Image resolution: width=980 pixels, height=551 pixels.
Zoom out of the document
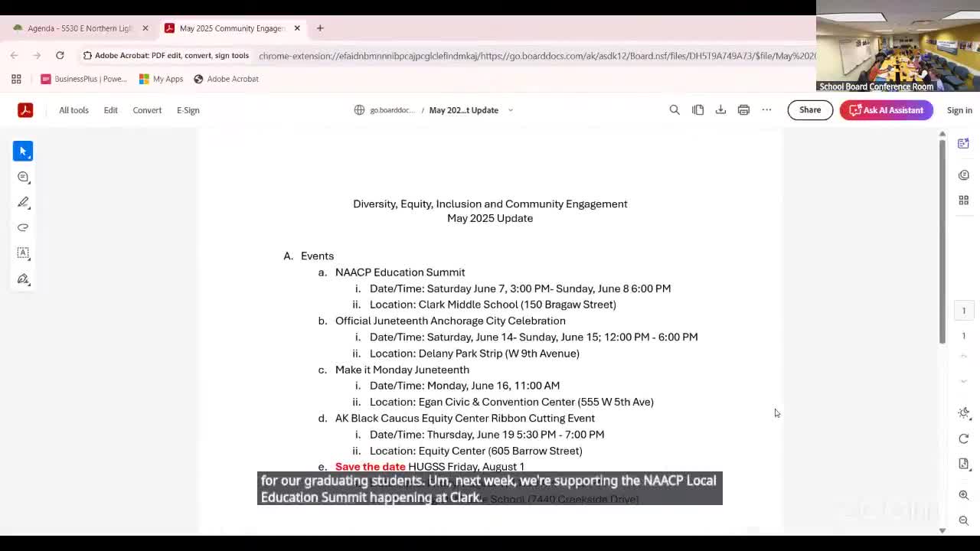pyautogui.click(x=963, y=520)
